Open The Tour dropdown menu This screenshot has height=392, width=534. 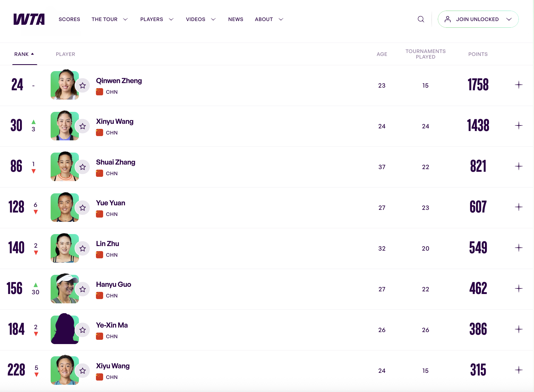click(110, 19)
